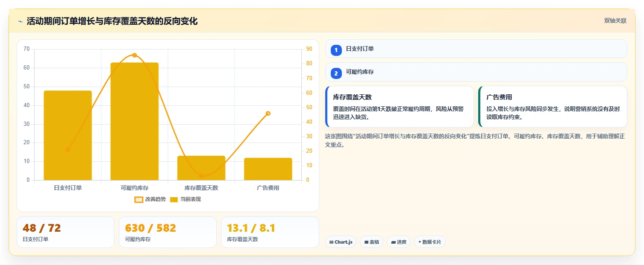Click the 48 / 72 stat card

(x=65, y=232)
